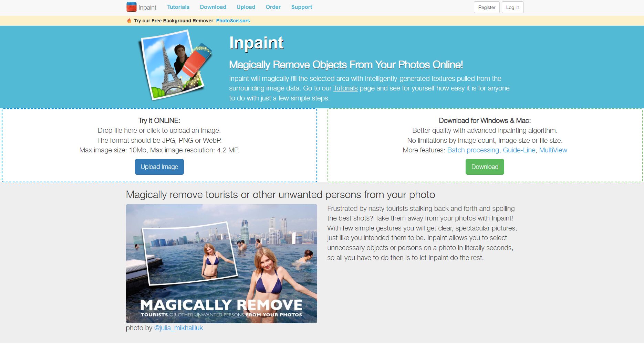Image resolution: width=644 pixels, height=345 pixels.
Task: Click the green Download button
Action: click(485, 167)
